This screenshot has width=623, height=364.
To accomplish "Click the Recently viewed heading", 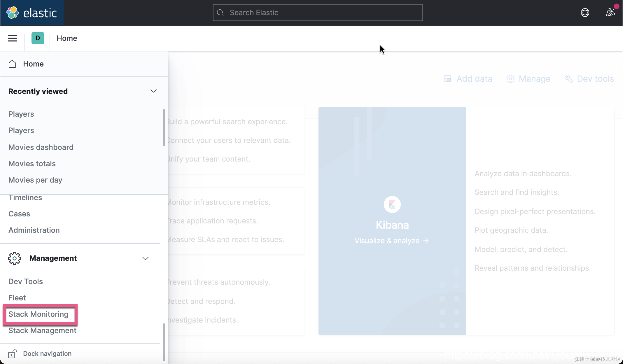I will pyautogui.click(x=38, y=91).
